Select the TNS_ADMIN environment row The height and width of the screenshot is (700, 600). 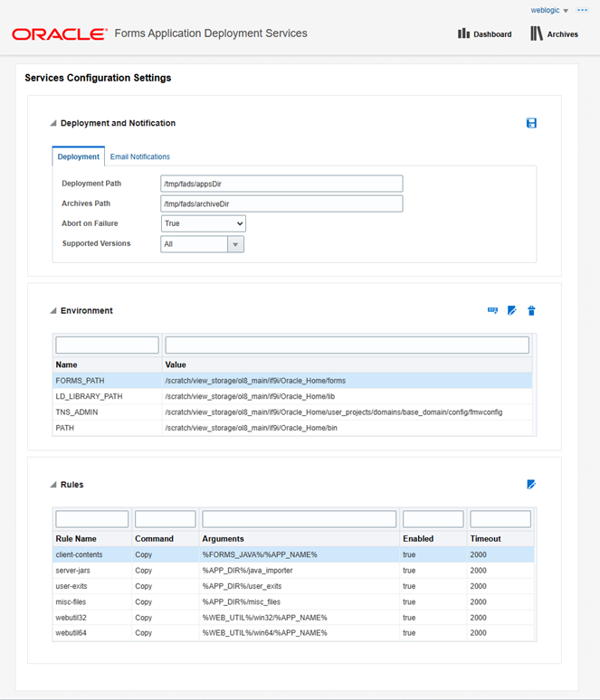click(292, 412)
